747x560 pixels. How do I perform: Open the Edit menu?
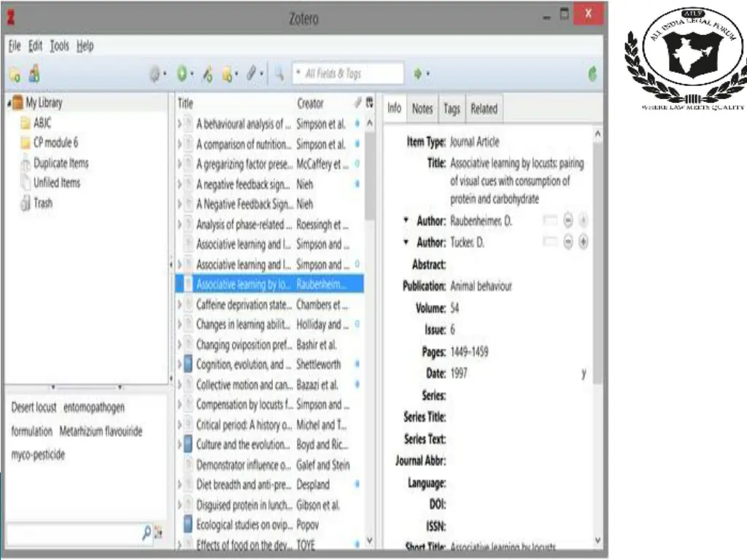[x=35, y=46]
